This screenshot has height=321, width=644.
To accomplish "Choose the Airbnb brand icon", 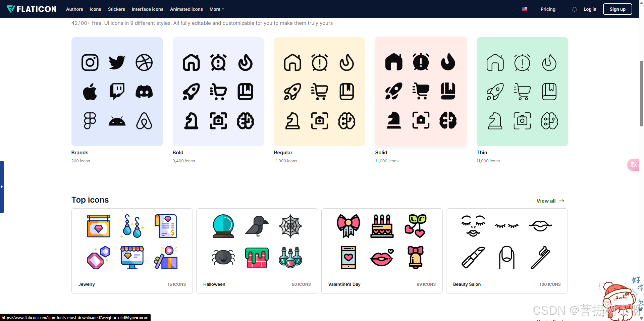I will (x=144, y=121).
